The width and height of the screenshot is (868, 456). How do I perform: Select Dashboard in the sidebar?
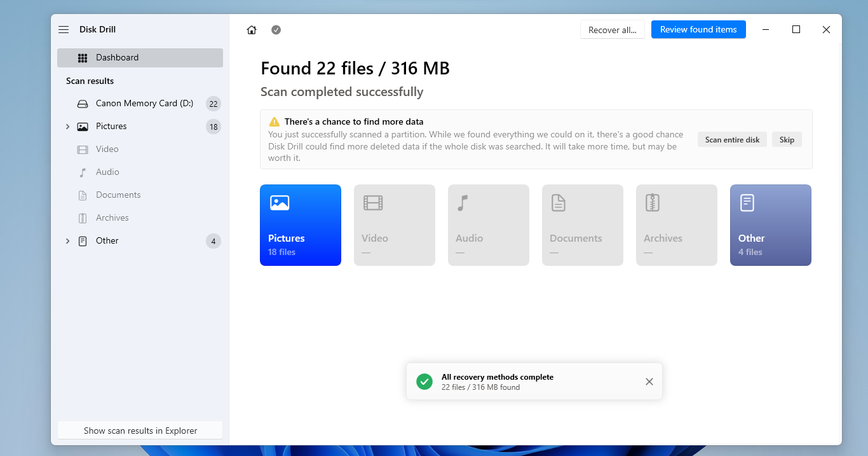coord(140,58)
